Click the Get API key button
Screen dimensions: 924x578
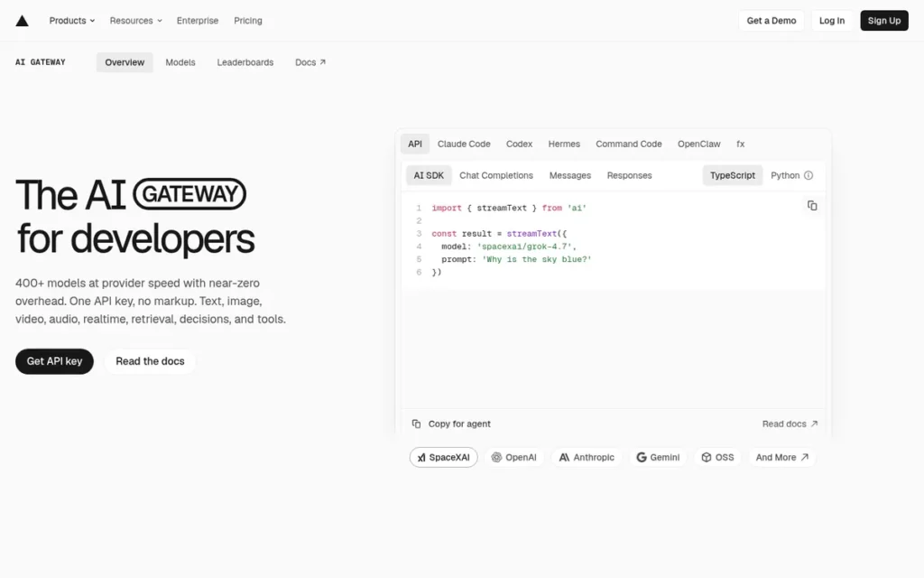[54, 361]
